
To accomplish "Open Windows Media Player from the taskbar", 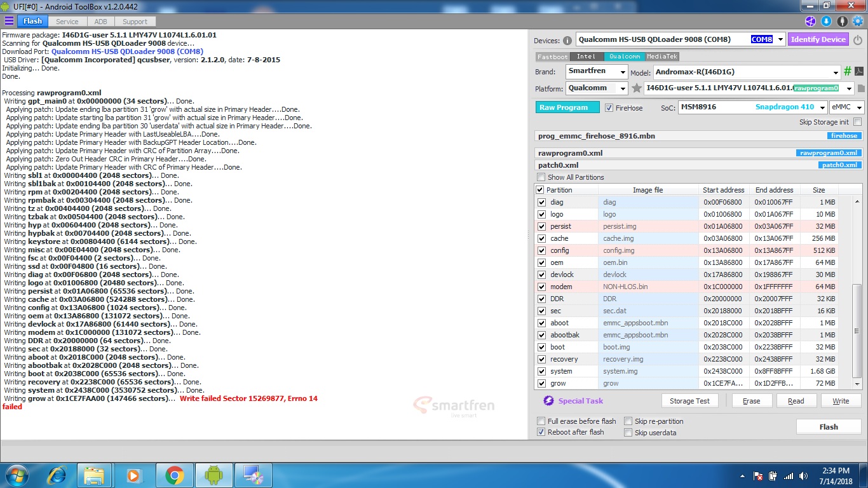I will pyautogui.click(x=134, y=475).
